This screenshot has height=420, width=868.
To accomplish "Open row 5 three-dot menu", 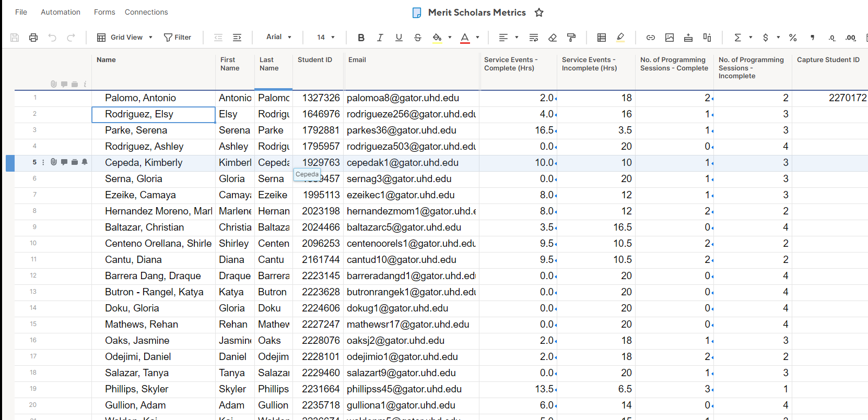I will tap(43, 162).
